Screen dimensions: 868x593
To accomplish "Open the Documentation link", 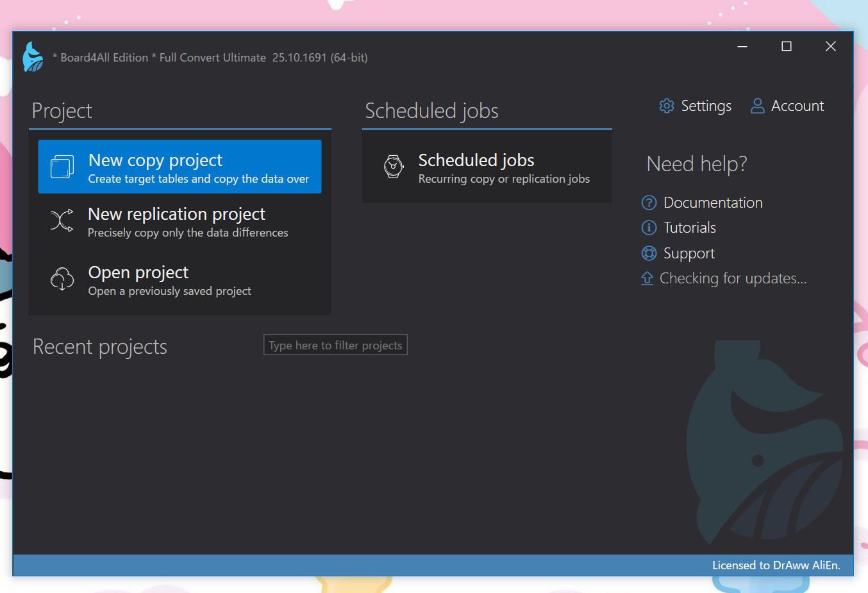I will 713,203.
